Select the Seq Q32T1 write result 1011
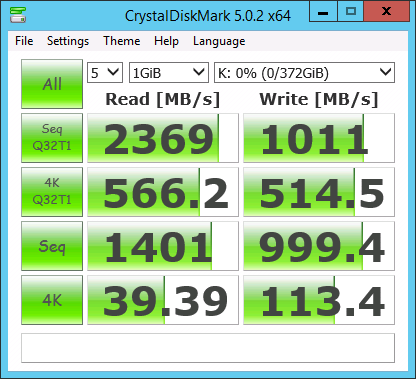The height and width of the screenshot is (379, 416). coord(319,138)
